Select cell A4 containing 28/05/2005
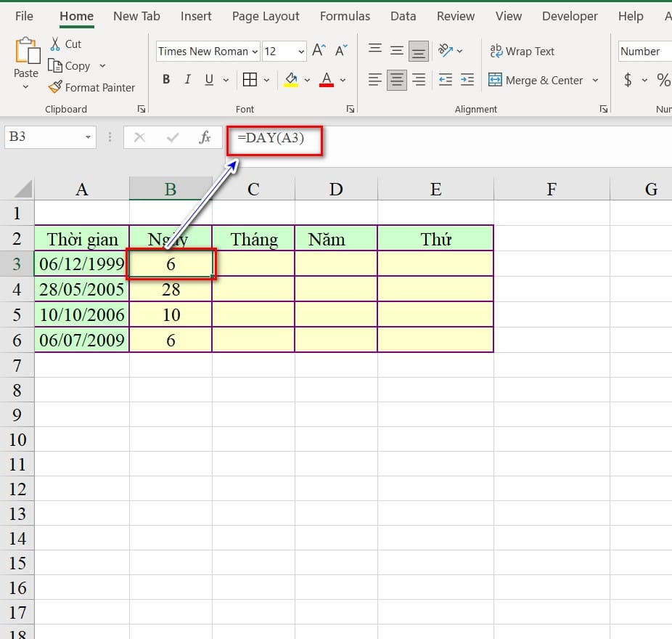 click(x=82, y=290)
